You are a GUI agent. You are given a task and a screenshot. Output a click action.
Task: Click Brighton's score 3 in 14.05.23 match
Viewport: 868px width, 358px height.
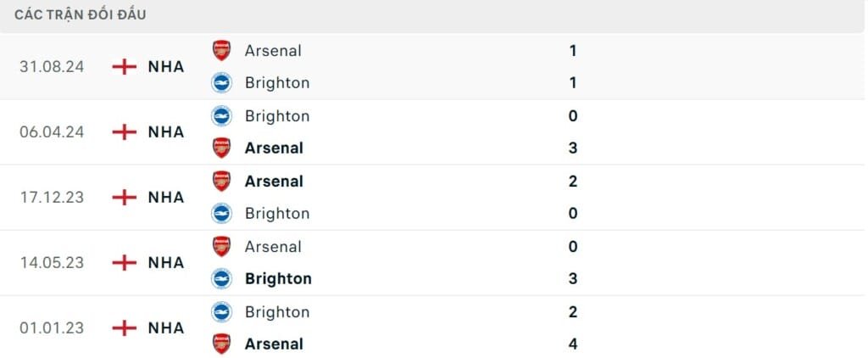(x=573, y=278)
